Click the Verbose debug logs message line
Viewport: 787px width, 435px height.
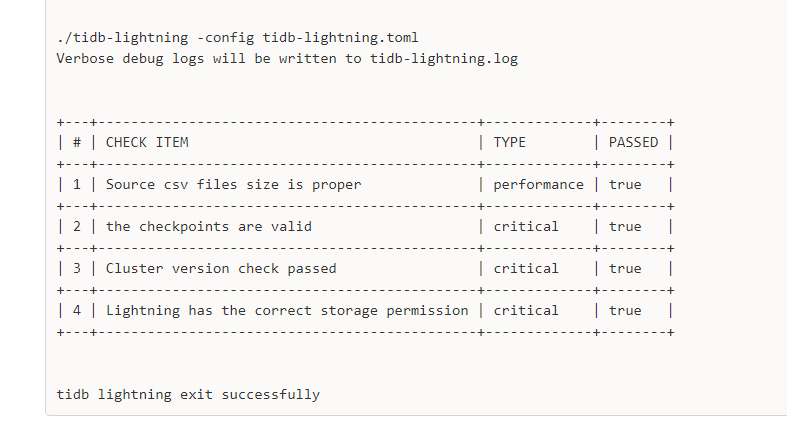pyautogui.click(x=287, y=59)
